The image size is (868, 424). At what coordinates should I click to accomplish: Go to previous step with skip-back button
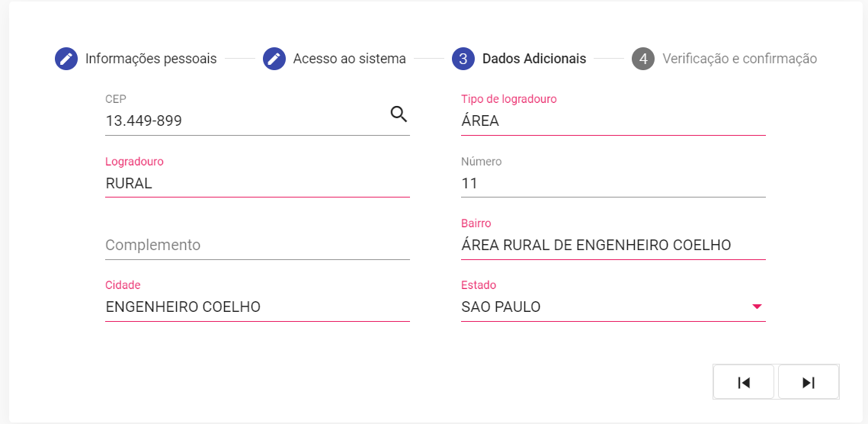point(744,382)
